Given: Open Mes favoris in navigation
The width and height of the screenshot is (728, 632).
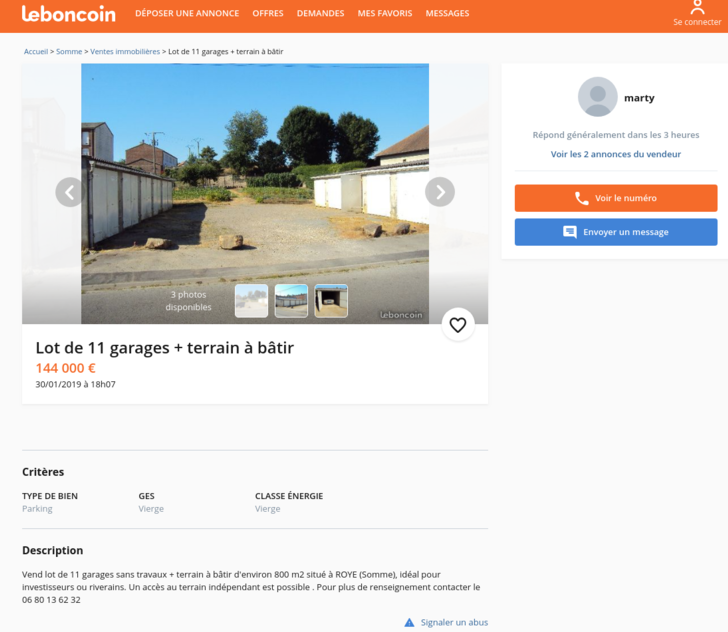Looking at the screenshot, I should (x=385, y=13).
